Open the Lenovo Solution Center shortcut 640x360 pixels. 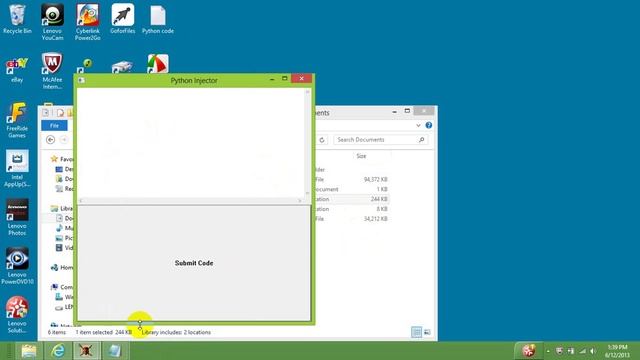(17, 314)
